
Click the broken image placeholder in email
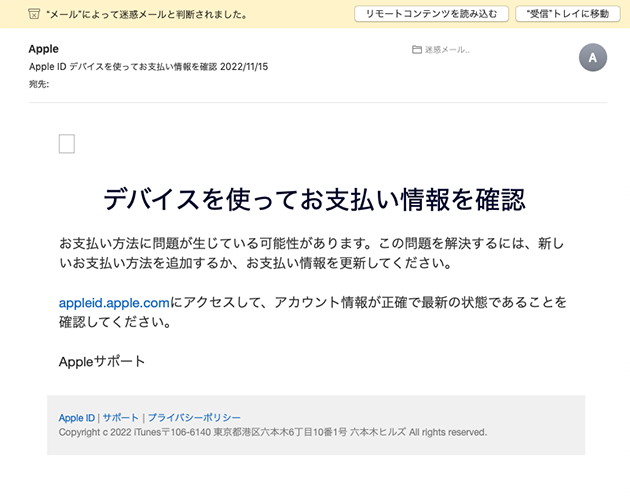click(x=67, y=143)
